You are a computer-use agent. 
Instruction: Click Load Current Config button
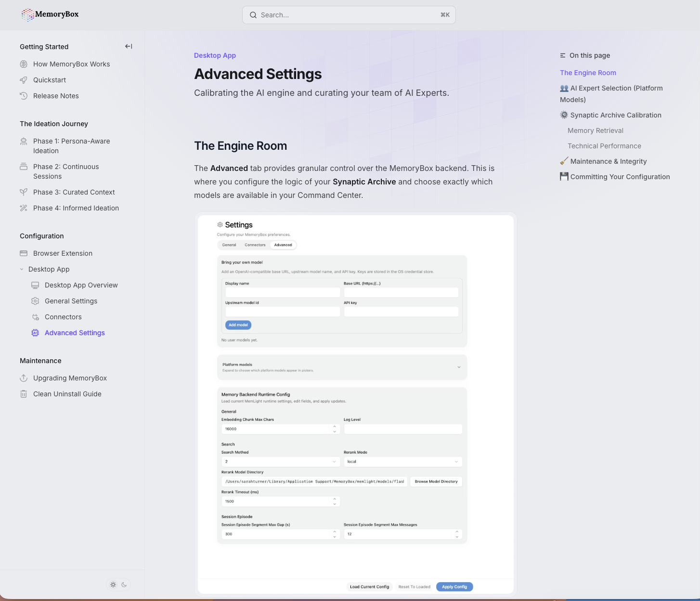(369, 587)
